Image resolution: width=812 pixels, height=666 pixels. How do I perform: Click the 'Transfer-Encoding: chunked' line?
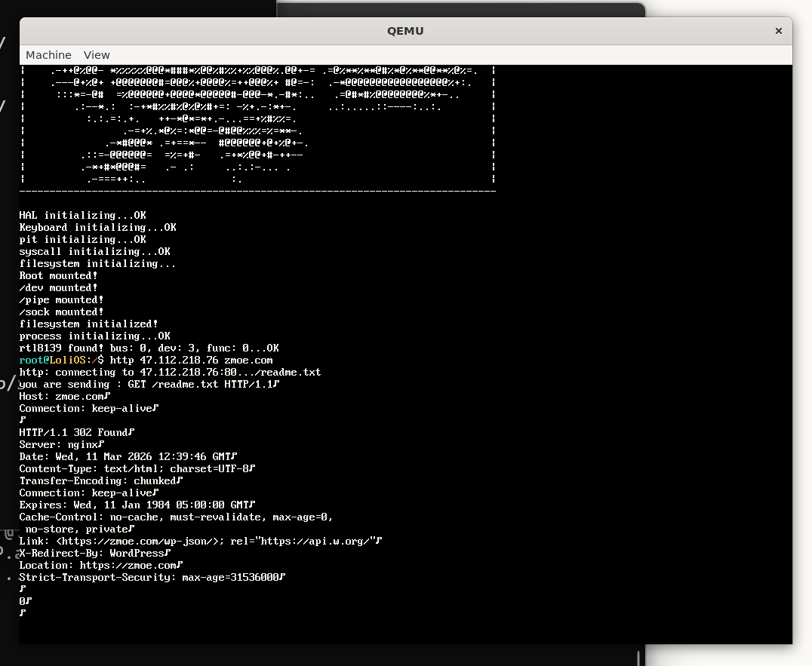coord(100,481)
